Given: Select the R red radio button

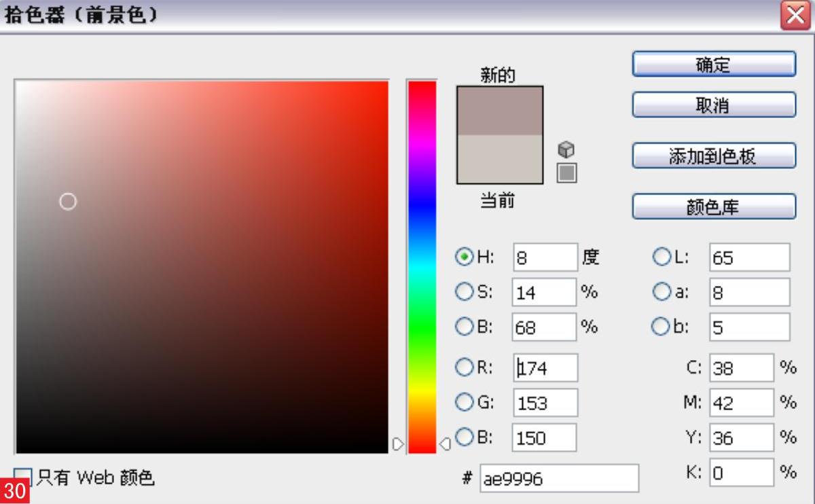Looking at the screenshot, I should click(x=465, y=367).
